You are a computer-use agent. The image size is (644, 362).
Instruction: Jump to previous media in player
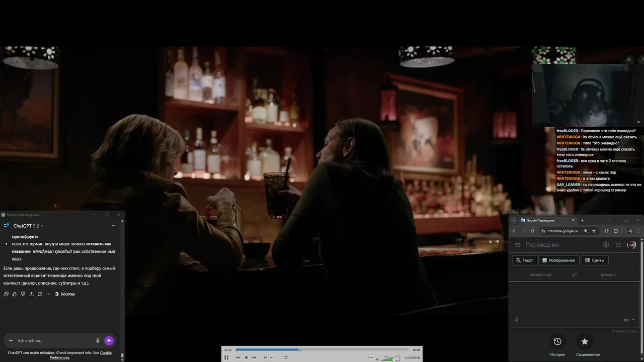[238, 357]
